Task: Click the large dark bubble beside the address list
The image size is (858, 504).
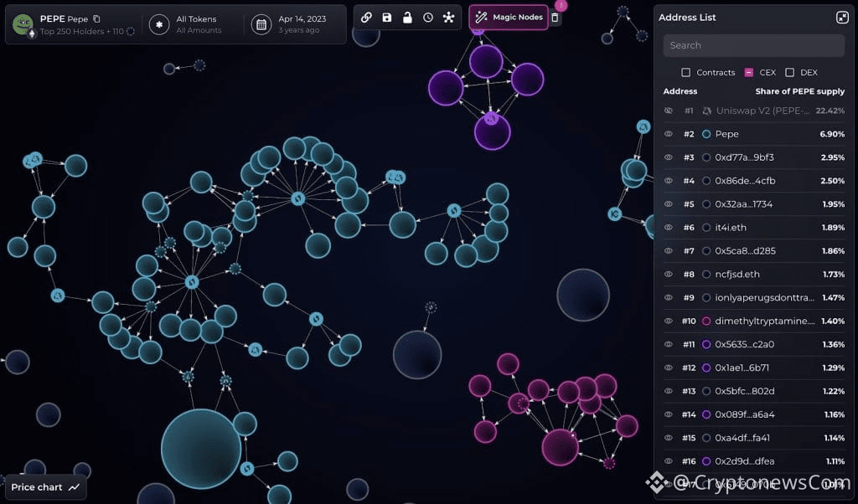Action: [583, 296]
